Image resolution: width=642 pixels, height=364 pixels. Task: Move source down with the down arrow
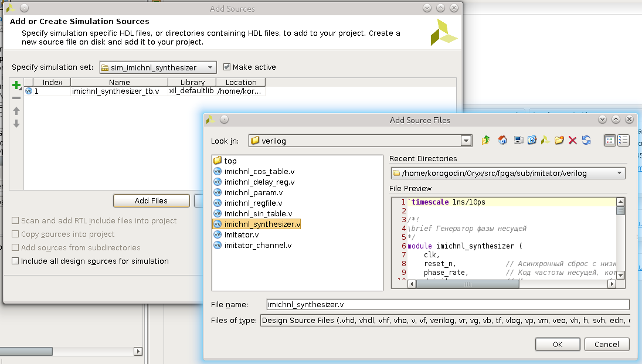click(16, 124)
